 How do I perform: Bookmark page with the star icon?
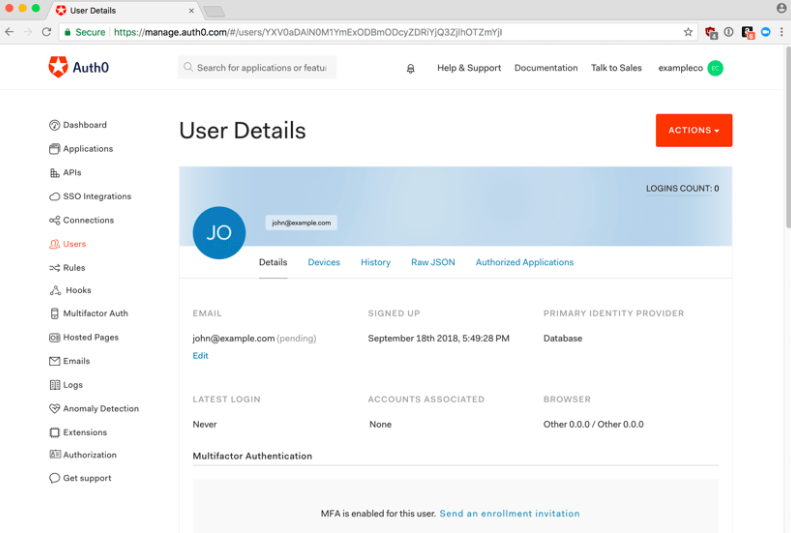688,32
